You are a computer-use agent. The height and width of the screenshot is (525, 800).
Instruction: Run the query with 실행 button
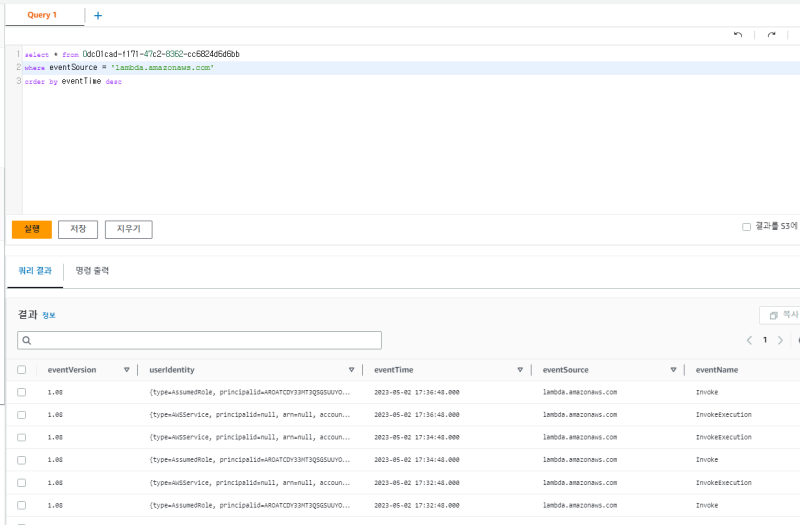31,229
